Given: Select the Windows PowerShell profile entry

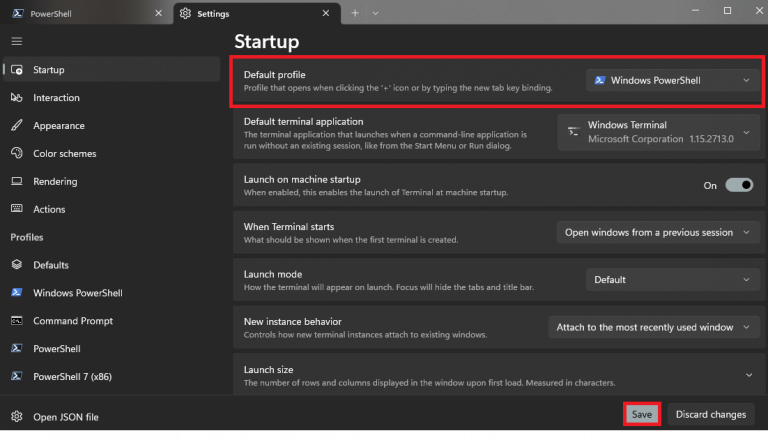Looking at the screenshot, I should pos(112,293).
